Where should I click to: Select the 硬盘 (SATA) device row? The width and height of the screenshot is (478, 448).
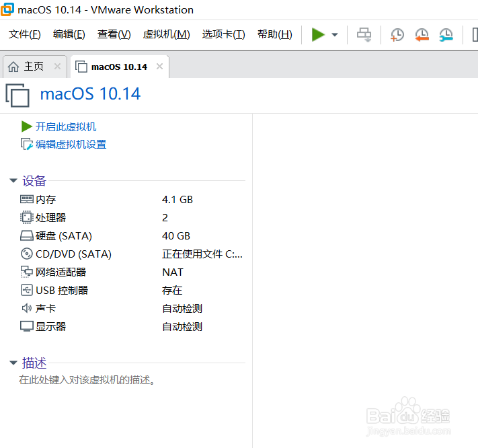[x=132, y=235]
